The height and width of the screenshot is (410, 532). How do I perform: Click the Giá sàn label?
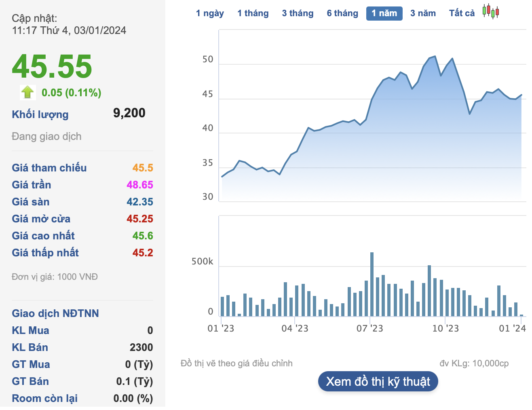click(x=31, y=202)
